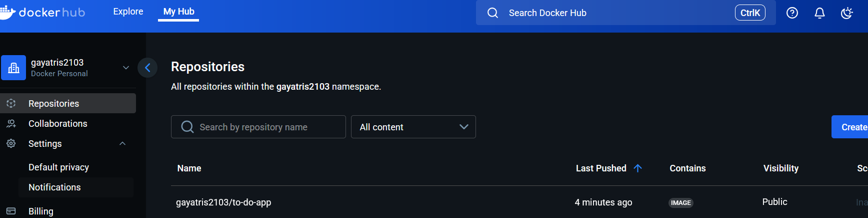Click the Collaborations people icon
Viewport: 868px width, 218px height.
11,123
